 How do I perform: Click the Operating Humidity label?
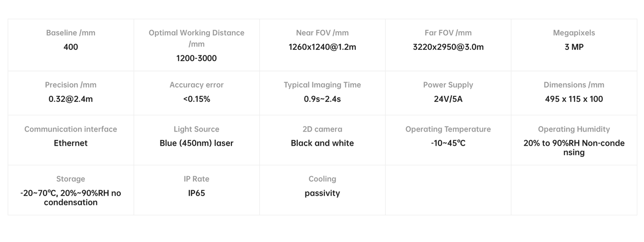click(574, 129)
